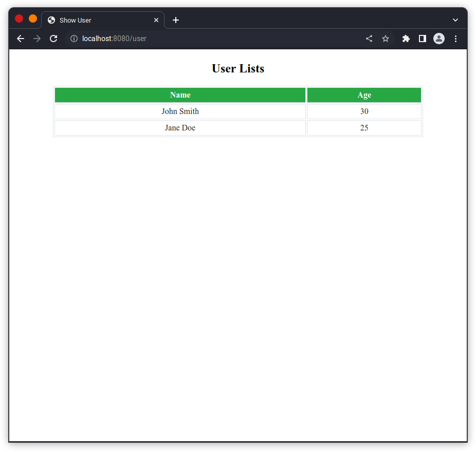Click the green Age column header
This screenshot has height=452, width=476.
click(x=364, y=95)
